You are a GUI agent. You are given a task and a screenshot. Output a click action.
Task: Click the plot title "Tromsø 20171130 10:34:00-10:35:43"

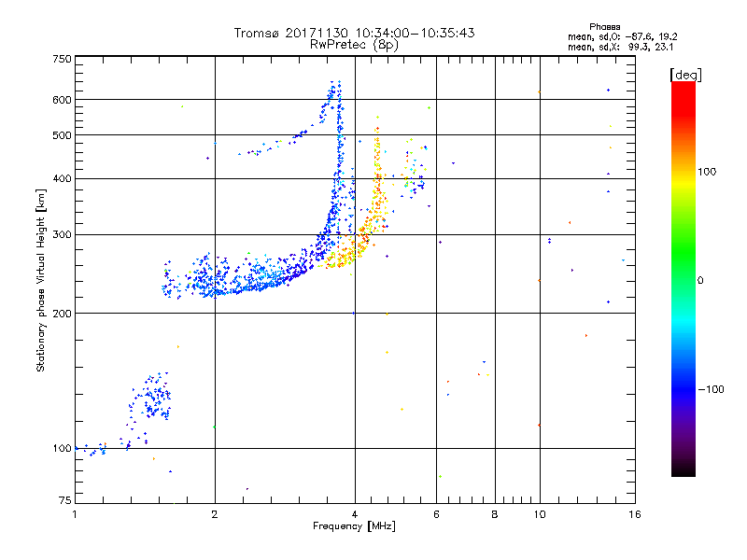pos(354,33)
